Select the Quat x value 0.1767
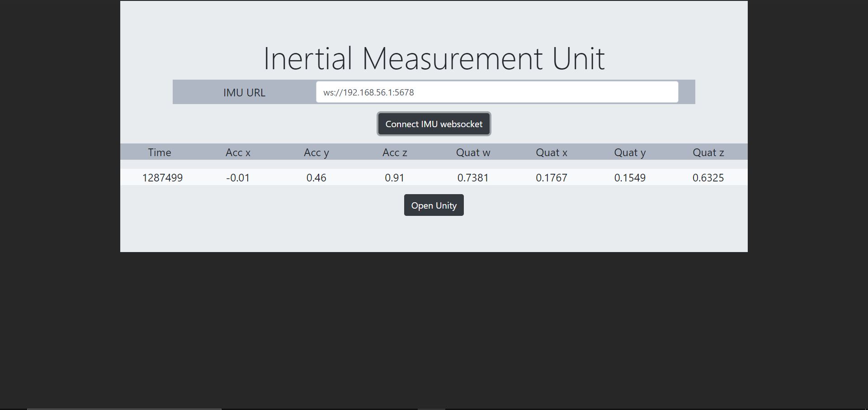The image size is (868, 410). pyautogui.click(x=552, y=178)
